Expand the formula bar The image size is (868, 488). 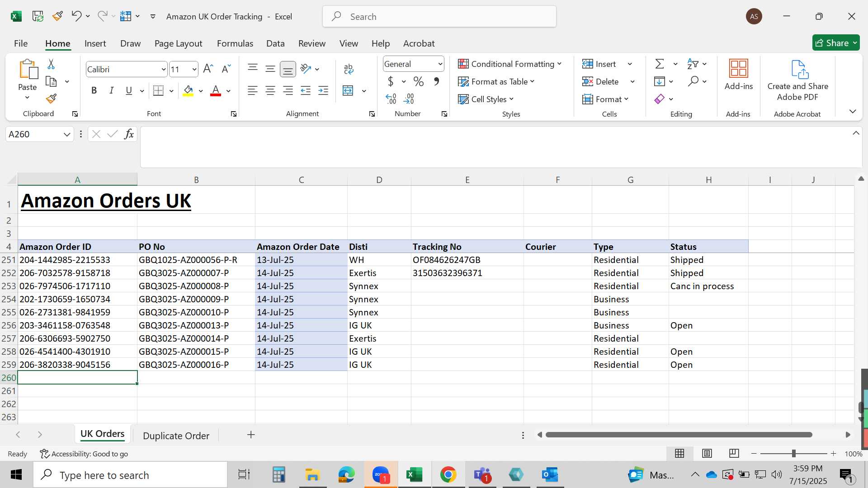[x=856, y=133]
